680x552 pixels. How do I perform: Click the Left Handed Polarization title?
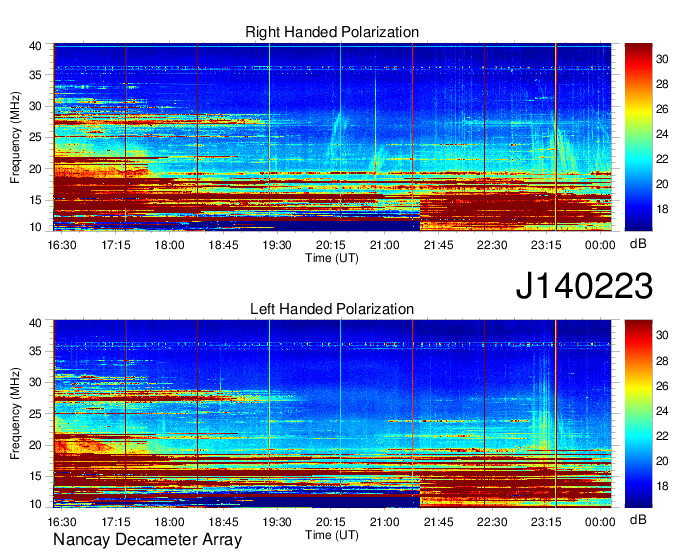332,309
